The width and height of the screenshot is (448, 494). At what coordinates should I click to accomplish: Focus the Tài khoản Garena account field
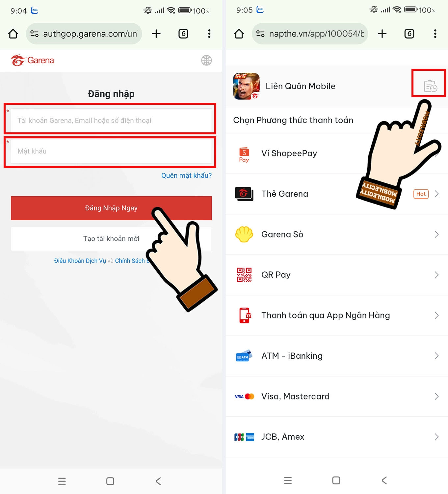pyautogui.click(x=111, y=121)
